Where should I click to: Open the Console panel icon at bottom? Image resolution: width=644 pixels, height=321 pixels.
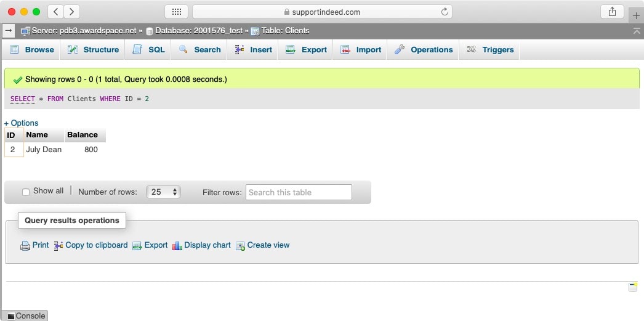coord(11,316)
